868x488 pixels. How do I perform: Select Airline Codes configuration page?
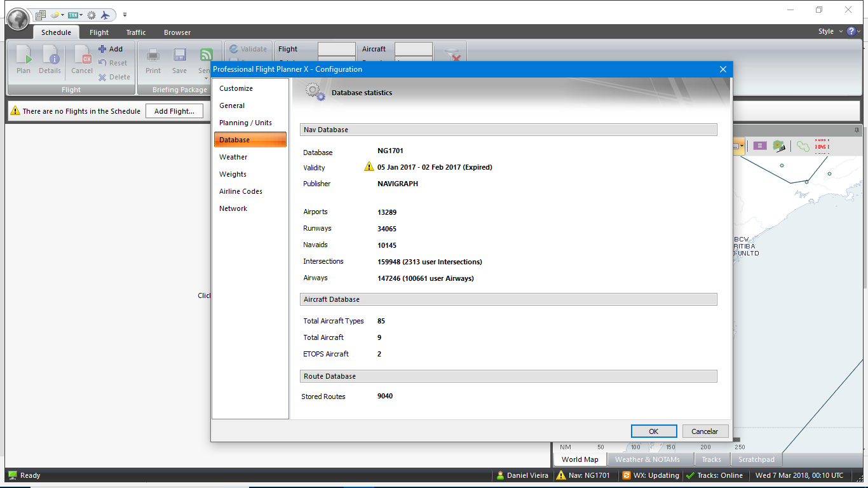tap(250, 191)
